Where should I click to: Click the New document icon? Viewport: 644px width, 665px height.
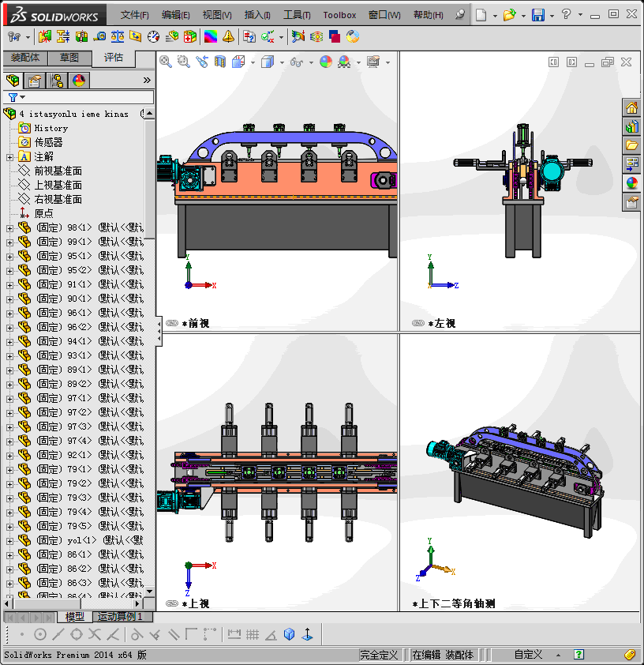click(x=481, y=15)
